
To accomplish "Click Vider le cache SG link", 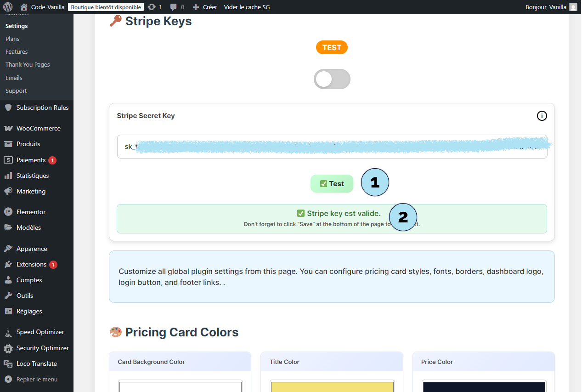I will pyautogui.click(x=247, y=7).
